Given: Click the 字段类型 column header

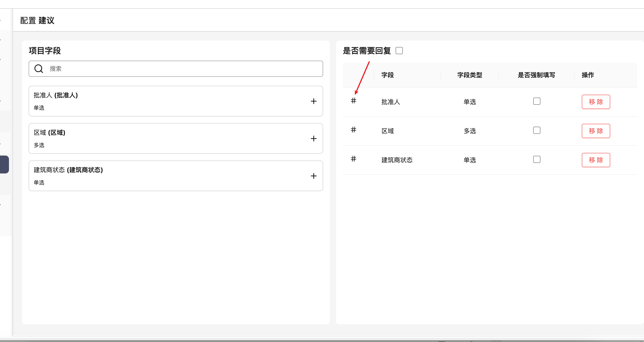Looking at the screenshot, I should coord(469,75).
